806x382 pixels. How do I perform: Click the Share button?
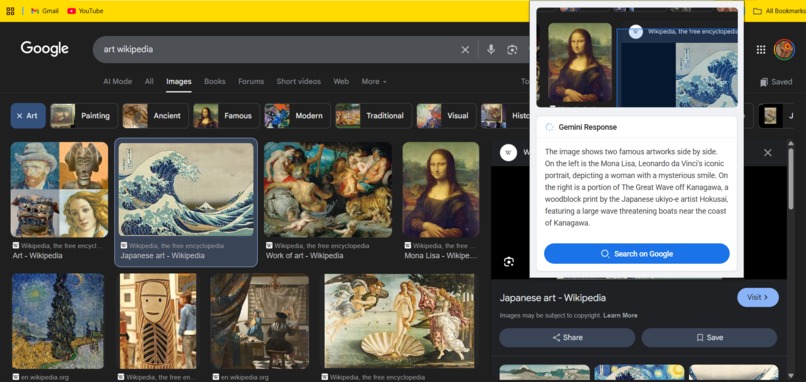pyautogui.click(x=567, y=338)
